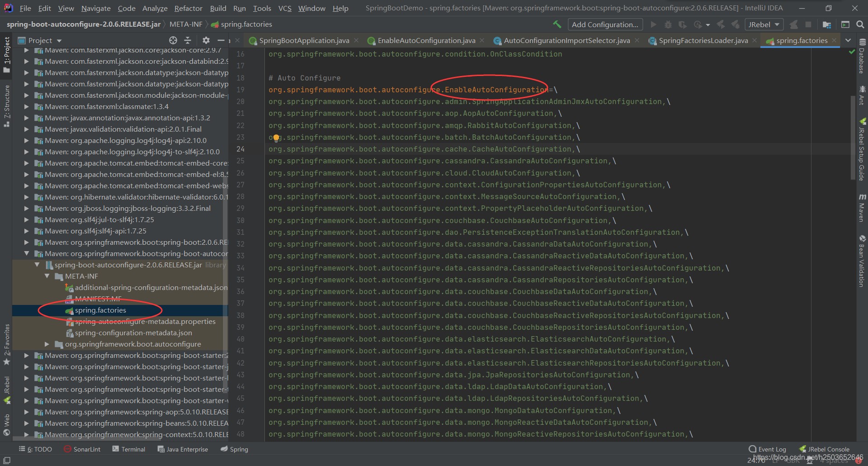Screen dimensions: 868x466
Task: Open the Maven tool window
Action: coord(862,208)
